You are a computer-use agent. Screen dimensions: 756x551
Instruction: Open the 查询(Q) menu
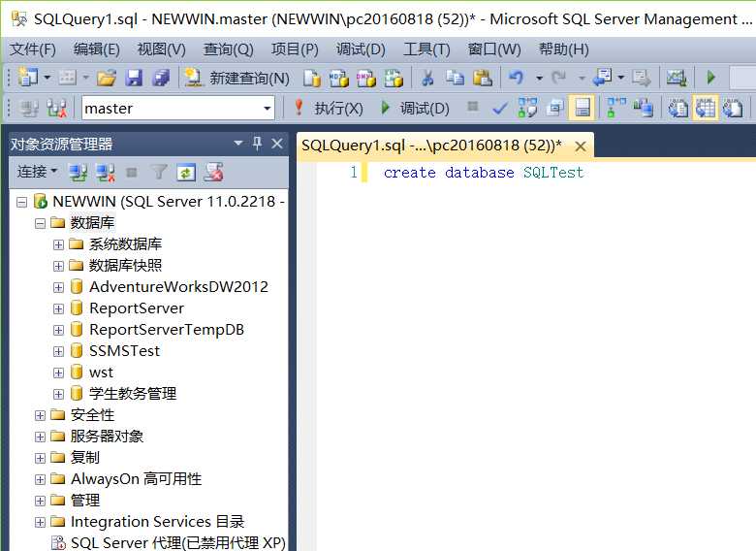228,49
